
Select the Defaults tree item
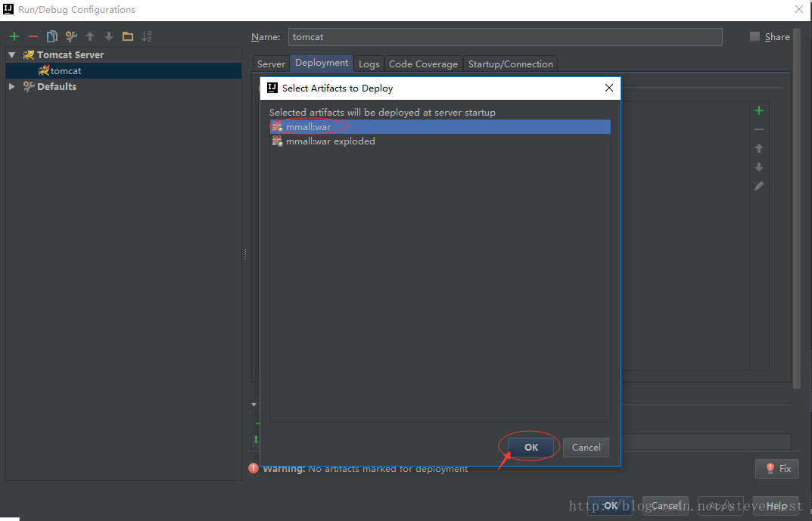pos(124,86)
